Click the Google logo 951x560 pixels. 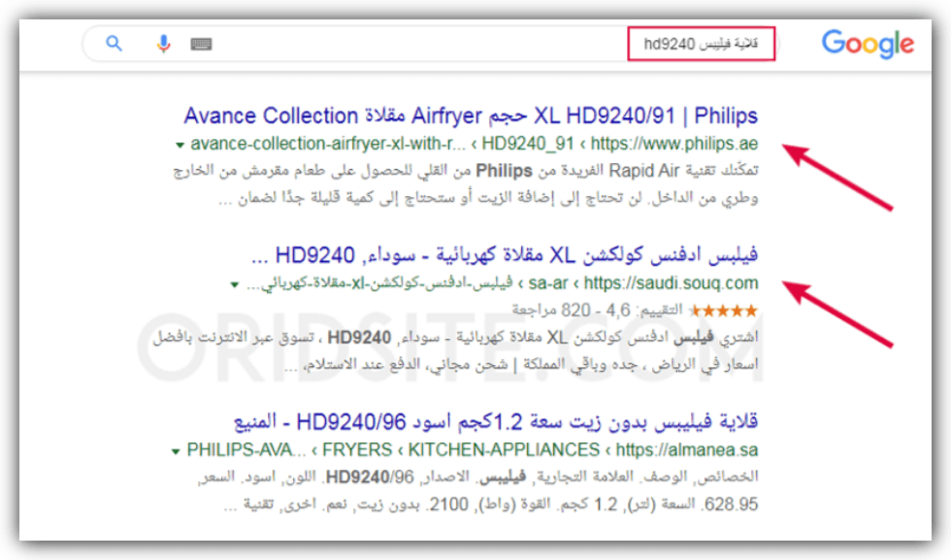pos(868,44)
